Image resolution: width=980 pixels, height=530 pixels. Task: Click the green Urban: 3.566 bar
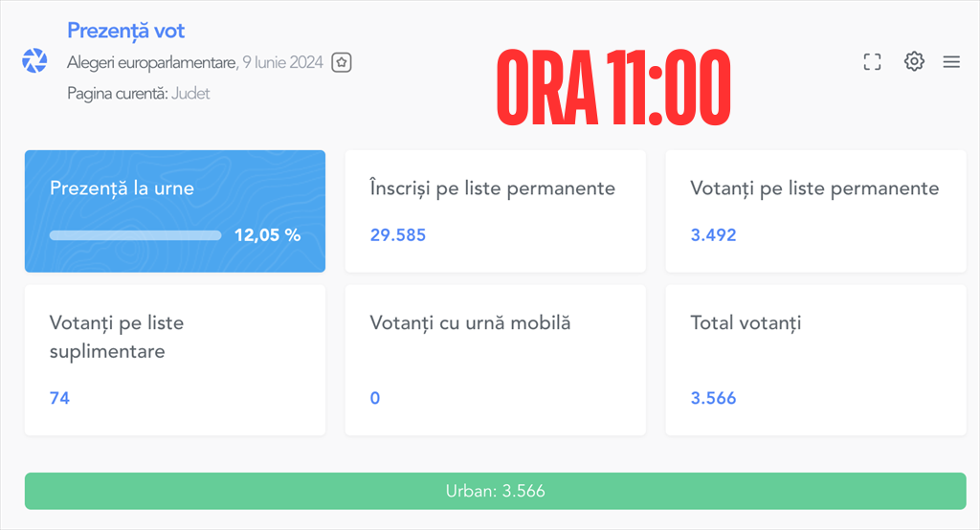[495, 491]
